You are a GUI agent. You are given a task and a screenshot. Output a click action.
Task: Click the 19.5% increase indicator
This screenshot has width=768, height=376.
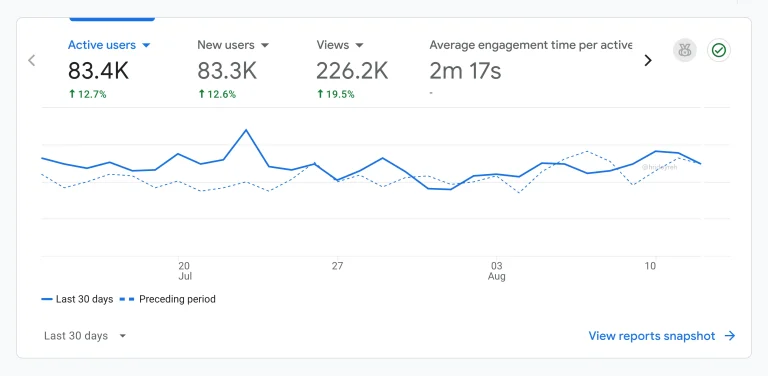tap(336, 94)
